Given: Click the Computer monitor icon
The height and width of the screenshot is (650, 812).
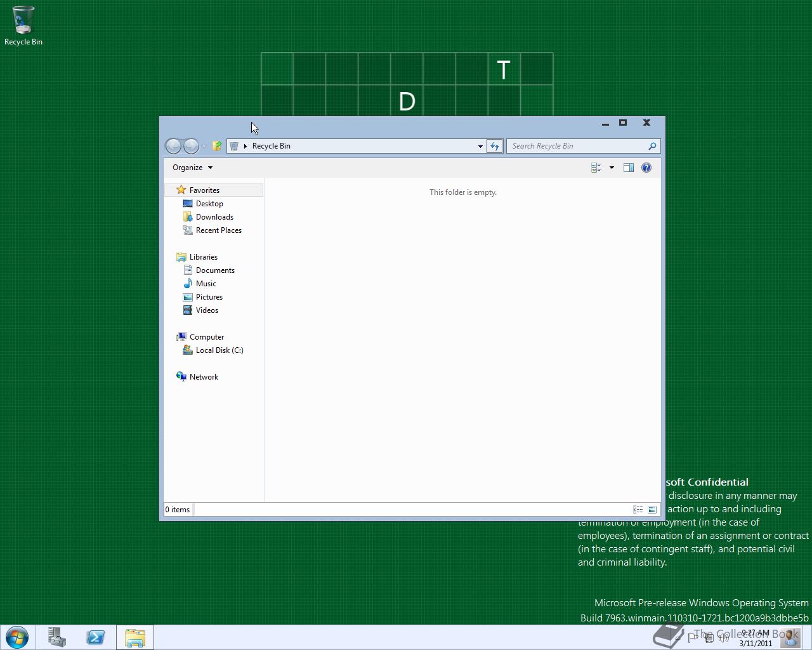Looking at the screenshot, I should [181, 337].
